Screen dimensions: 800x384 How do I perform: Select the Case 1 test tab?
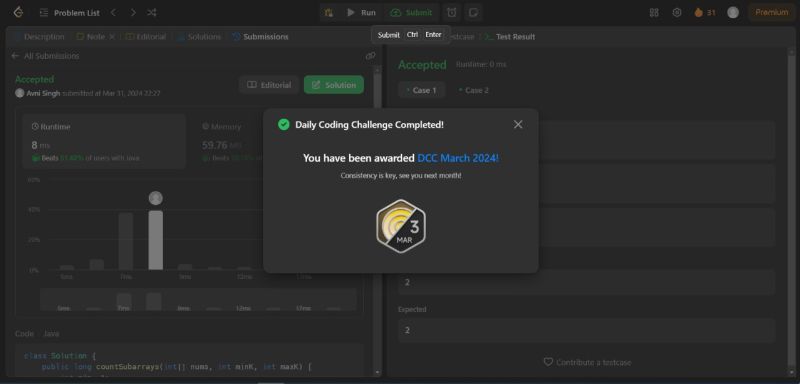(x=421, y=90)
